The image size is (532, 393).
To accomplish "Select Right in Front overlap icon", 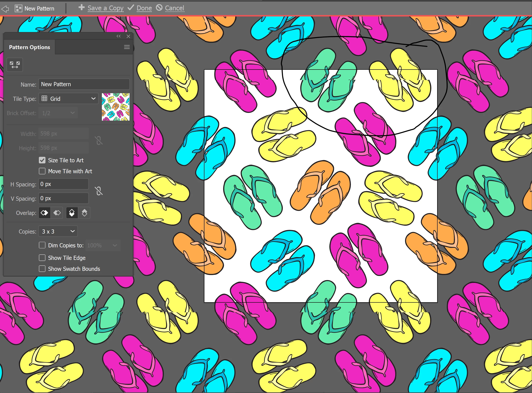I will pos(57,213).
